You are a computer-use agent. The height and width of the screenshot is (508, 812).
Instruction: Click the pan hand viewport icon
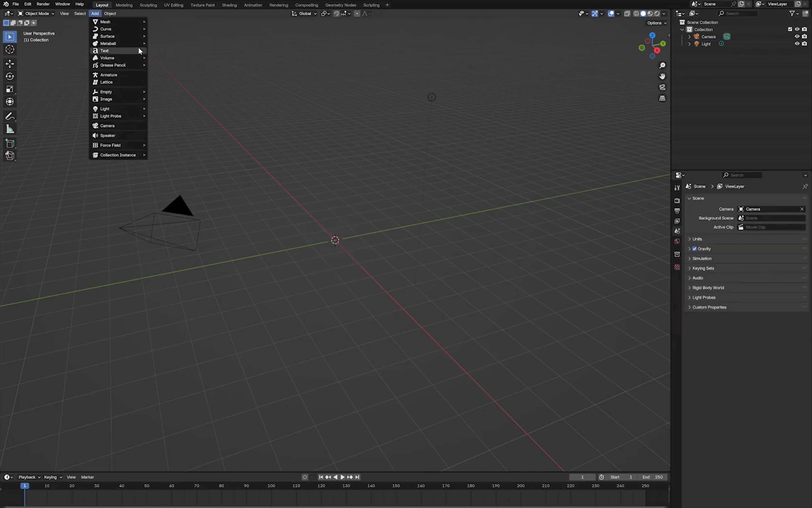(662, 76)
